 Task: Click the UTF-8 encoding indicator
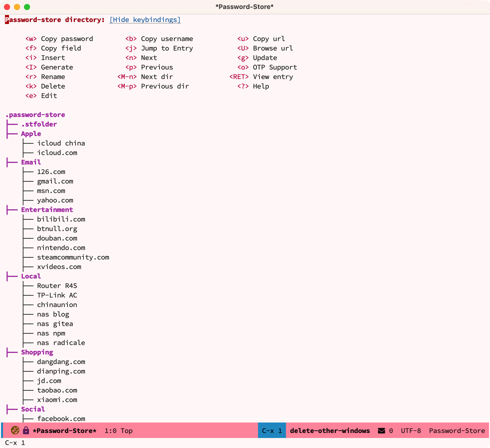(411, 431)
